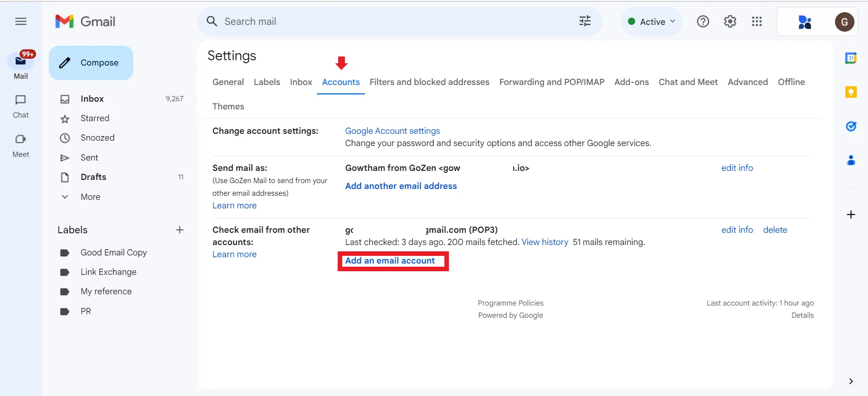
Task: Get add-ons plus icon in side panel
Action: coord(851,214)
